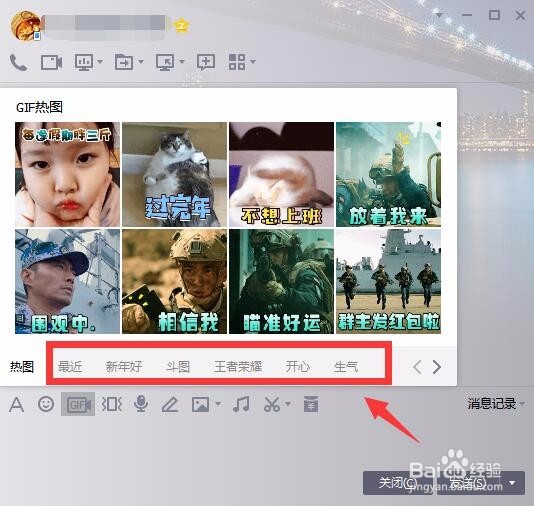Pick the 群主发红包啦 GIF
Screen dimensions: 534x506
[388, 281]
